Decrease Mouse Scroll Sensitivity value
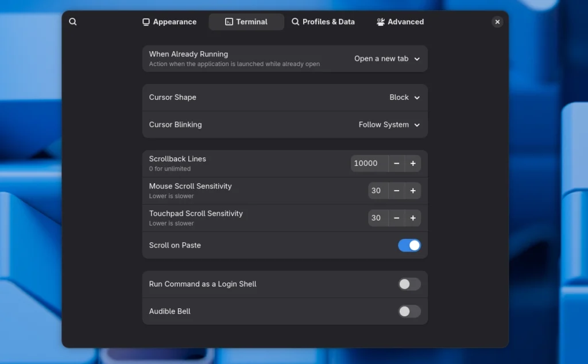 396,191
